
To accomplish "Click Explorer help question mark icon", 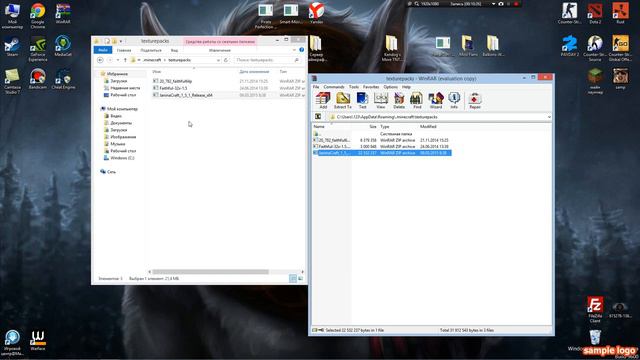I will tap(302, 50).
